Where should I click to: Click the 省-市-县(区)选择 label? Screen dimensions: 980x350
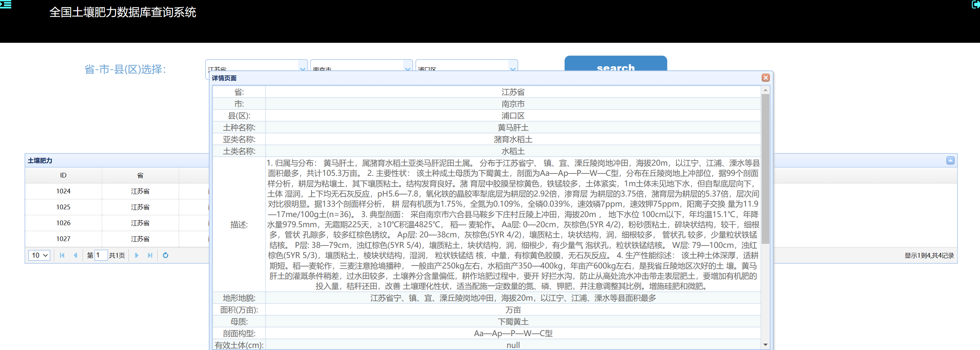click(x=125, y=69)
